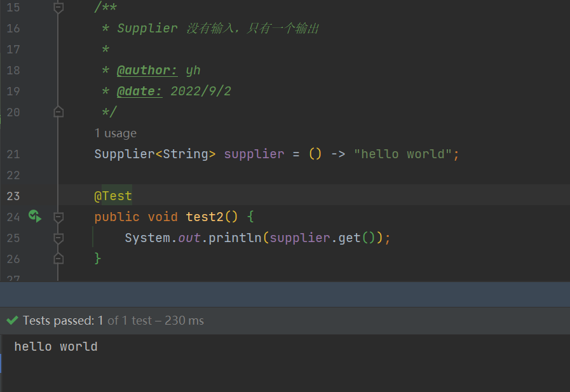Fold the test2 method at line 24

click(x=58, y=217)
